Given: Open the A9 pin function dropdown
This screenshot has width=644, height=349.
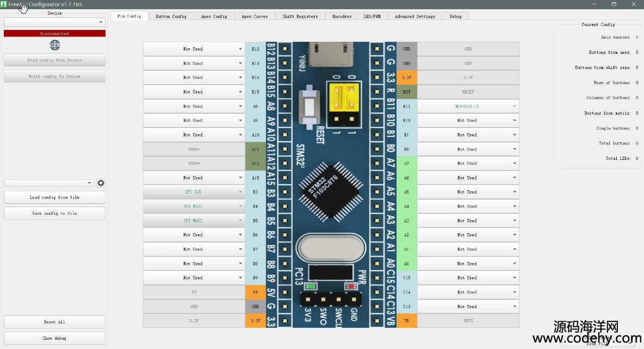Looking at the screenshot, I should (x=194, y=121).
